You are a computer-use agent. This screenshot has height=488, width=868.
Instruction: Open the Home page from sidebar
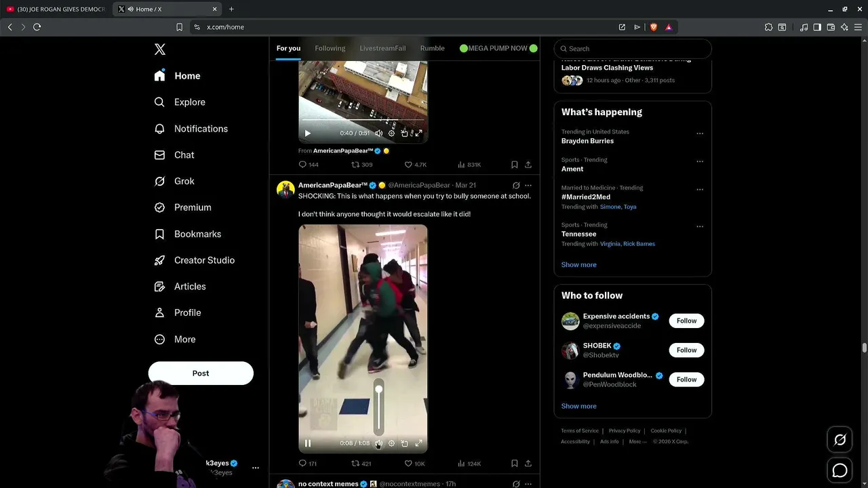pyautogui.click(x=177, y=76)
